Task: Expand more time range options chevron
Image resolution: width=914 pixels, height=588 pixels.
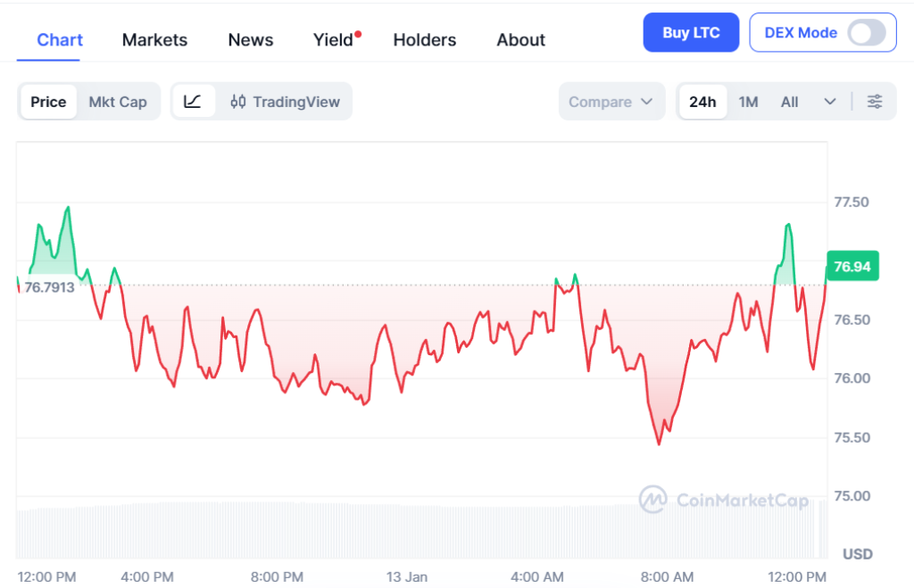Action: click(x=830, y=102)
